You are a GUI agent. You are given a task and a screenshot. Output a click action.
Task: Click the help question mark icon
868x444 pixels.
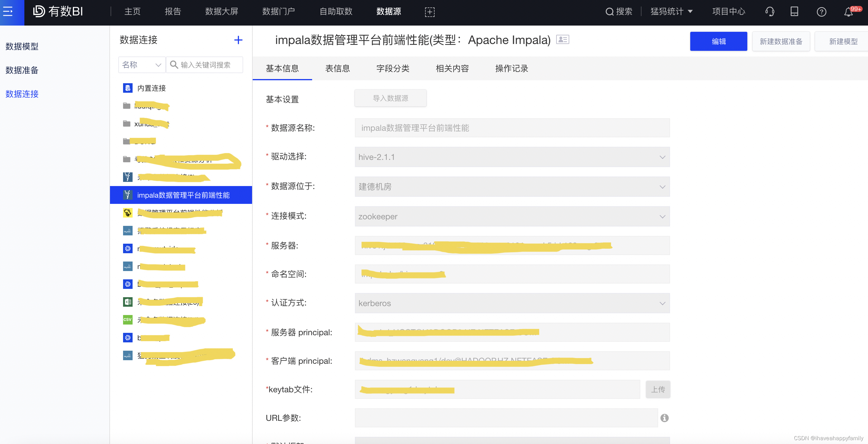821,12
